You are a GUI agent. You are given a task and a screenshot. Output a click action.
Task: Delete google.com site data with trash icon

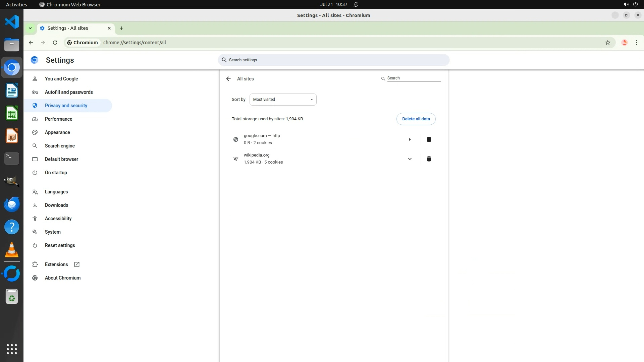429,139
